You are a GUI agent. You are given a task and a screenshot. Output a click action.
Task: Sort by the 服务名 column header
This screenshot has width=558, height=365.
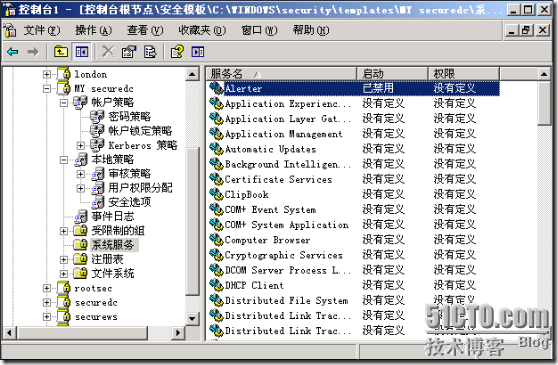point(282,74)
